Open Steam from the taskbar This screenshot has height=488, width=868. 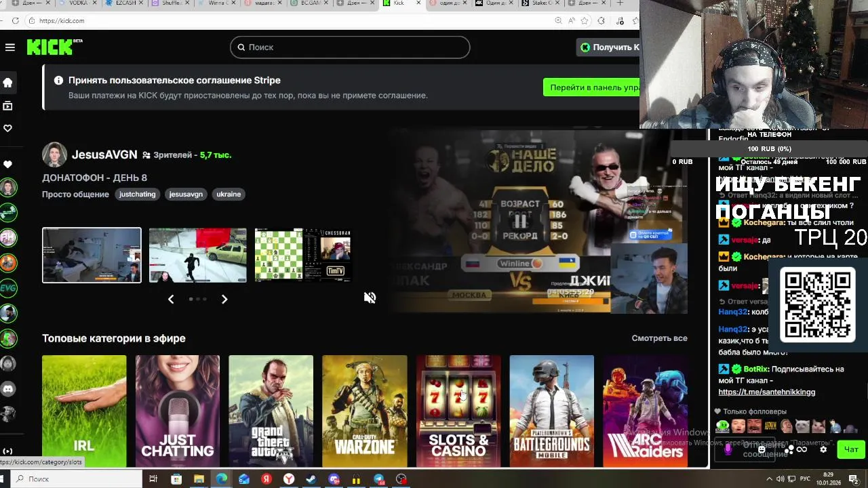311,479
